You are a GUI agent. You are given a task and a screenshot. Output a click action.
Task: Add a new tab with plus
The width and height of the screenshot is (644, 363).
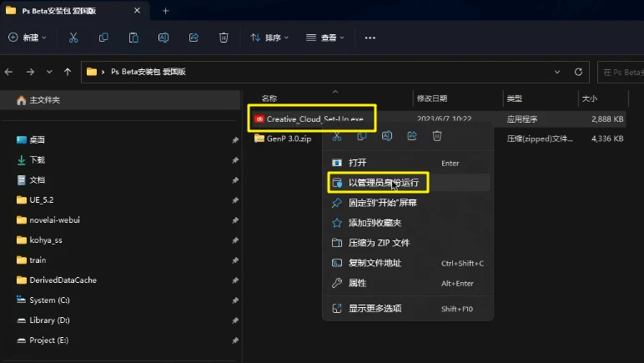point(165,11)
